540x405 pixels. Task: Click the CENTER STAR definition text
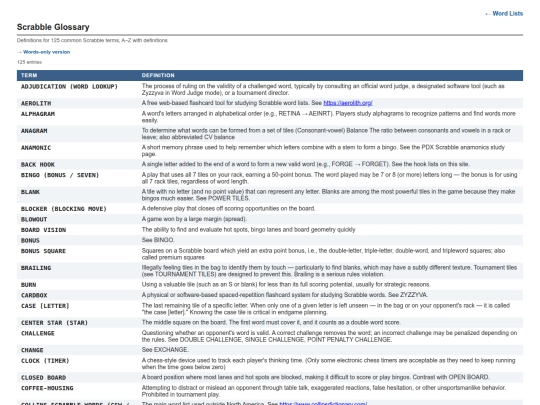point(271,322)
